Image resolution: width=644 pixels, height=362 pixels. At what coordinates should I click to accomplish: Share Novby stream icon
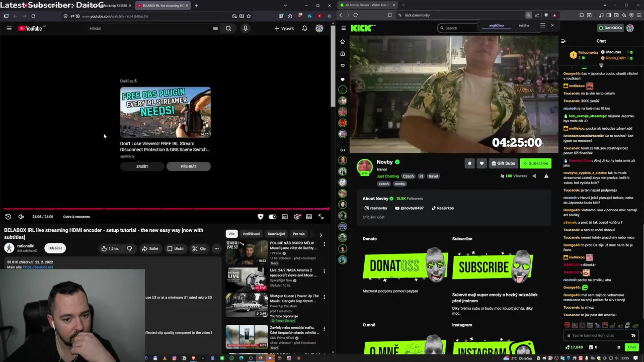534,176
